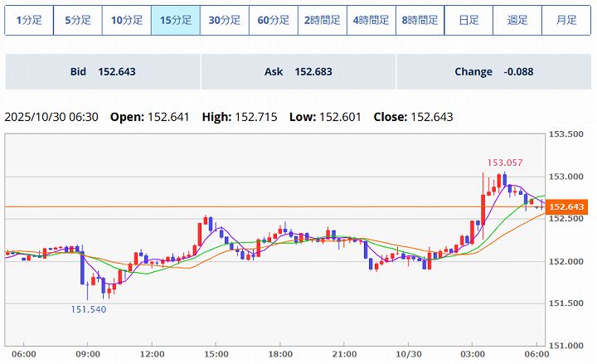Viewport: 597px width, 364px height.
Task: Switch to 2時間足 timeframe
Action: pos(323,20)
